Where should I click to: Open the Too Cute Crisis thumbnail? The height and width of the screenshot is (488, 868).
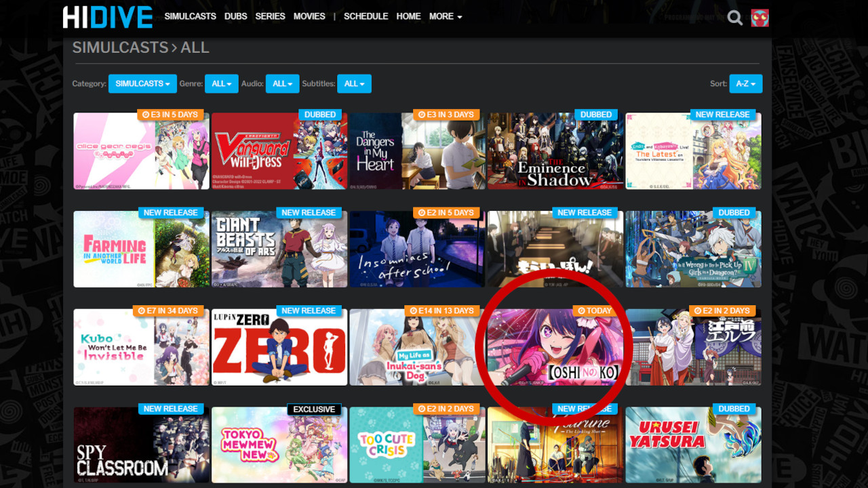coord(417,445)
